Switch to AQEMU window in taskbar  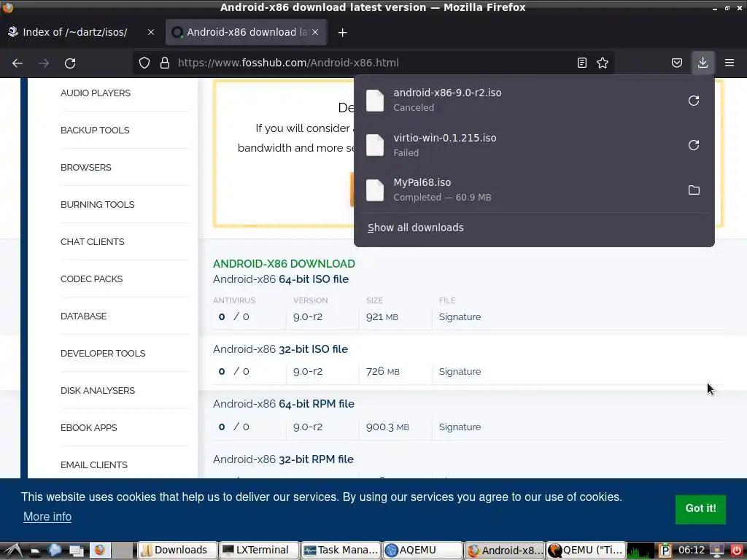click(422, 550)
